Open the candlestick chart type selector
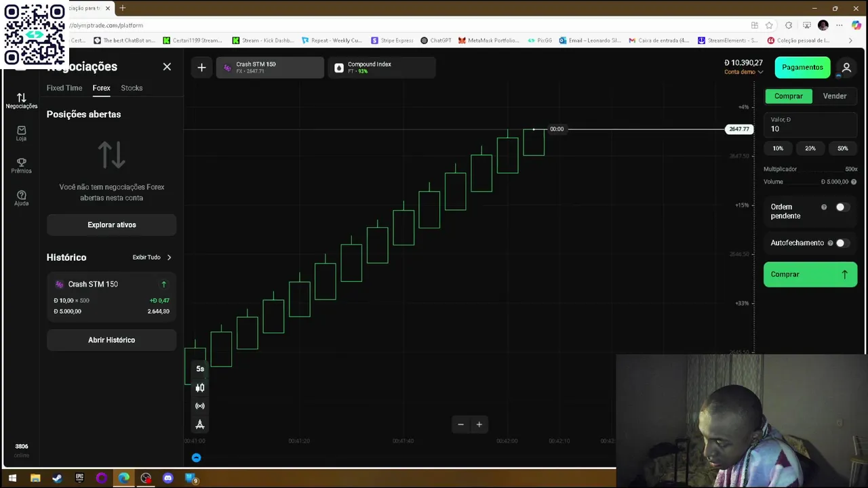Image resolution: width=868 pixels, height=488 pixels. tap(200, 388)
